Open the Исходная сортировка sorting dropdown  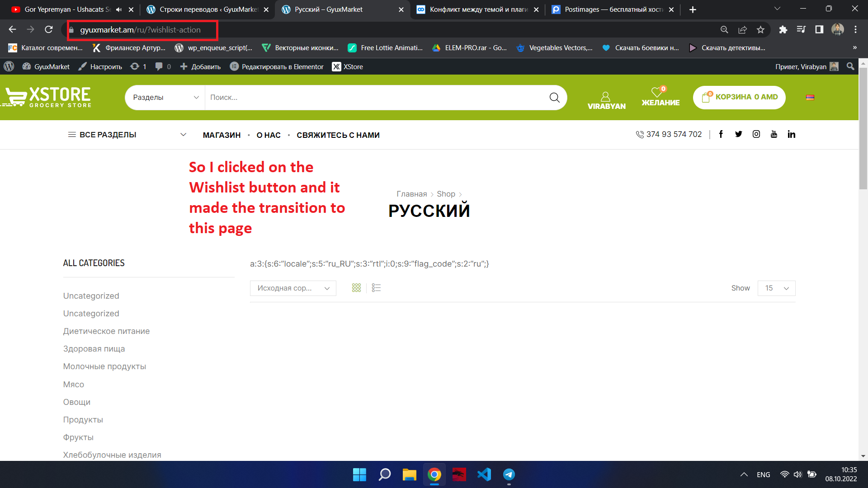click(293, 288)
